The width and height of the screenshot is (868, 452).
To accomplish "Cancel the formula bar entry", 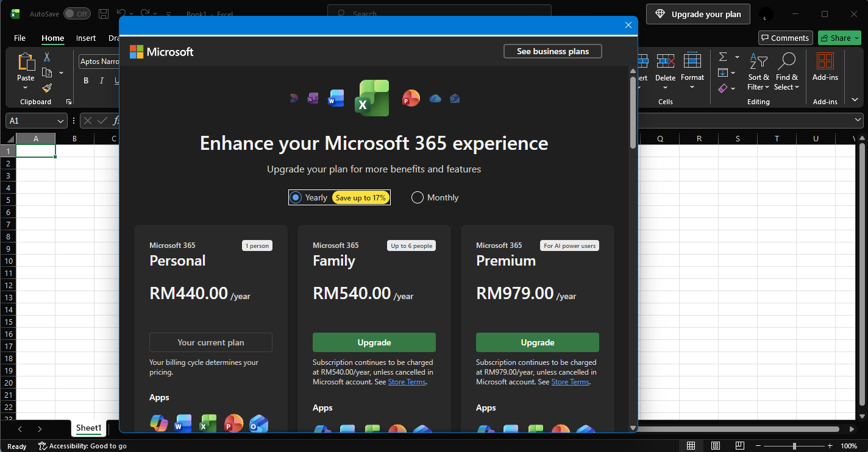I will (x=88, y=121).
